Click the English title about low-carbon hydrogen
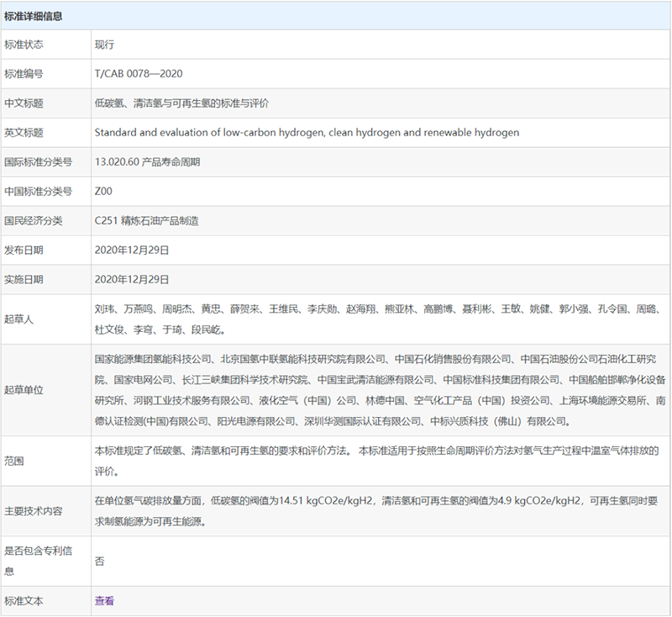The height and width of the screenshot is (617, 672). 307,133
